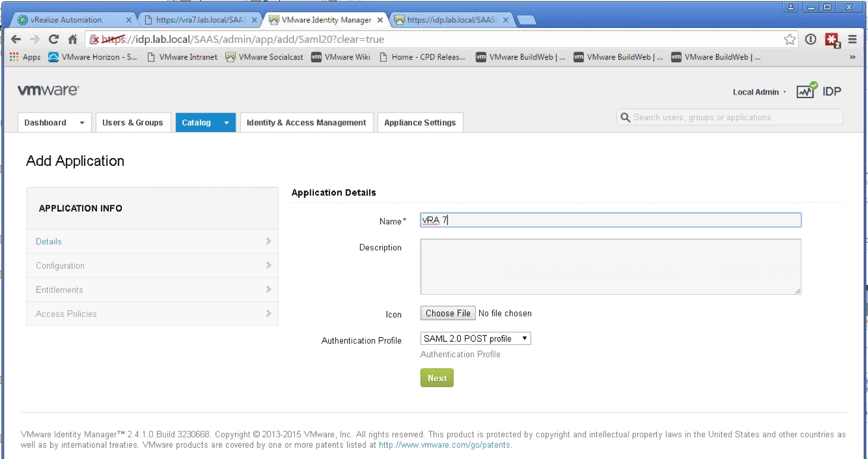Screen dimensions: 868x459
Task: Open a new browser tab
Action: [526, 20]
